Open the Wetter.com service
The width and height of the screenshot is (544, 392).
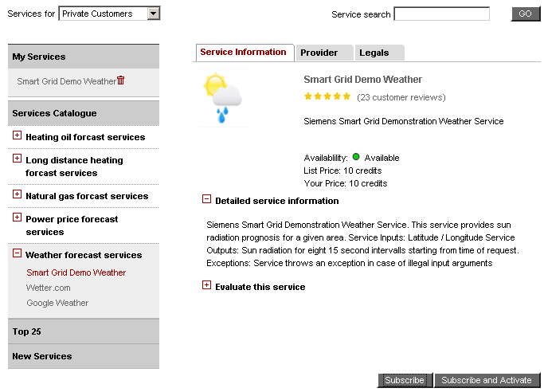coord(49,288)
